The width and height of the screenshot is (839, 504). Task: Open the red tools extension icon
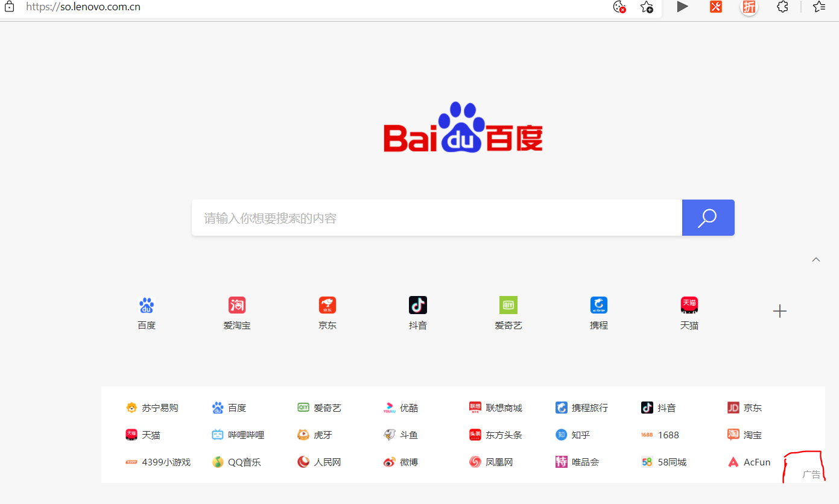pyautogui.click(x=716, y=7)
